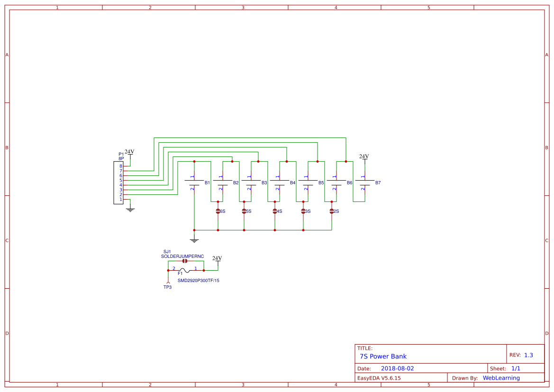554x392 pixels.
Task: Click the SMD2920P300TF/15 part number label
Action: (x=198, y=280)
